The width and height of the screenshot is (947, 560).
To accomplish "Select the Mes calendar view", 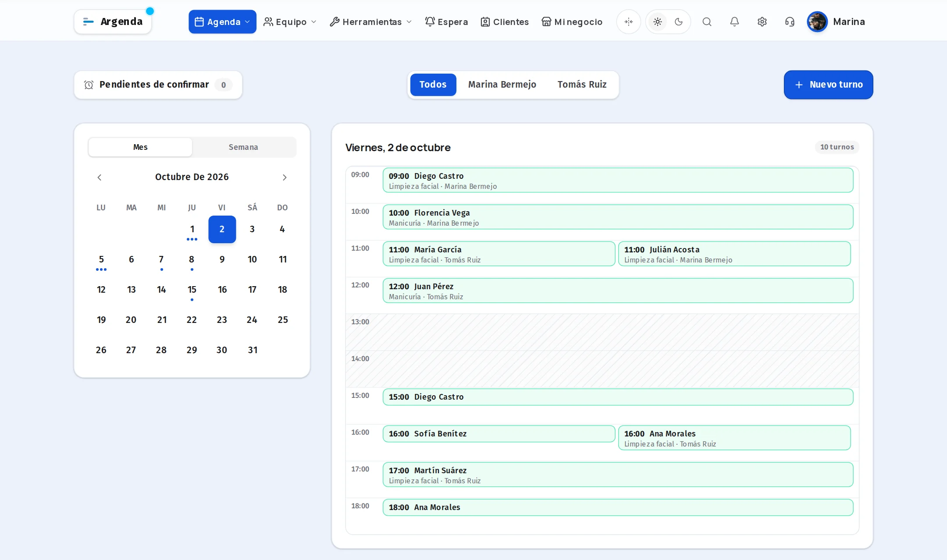I will (x=140, y=147).
